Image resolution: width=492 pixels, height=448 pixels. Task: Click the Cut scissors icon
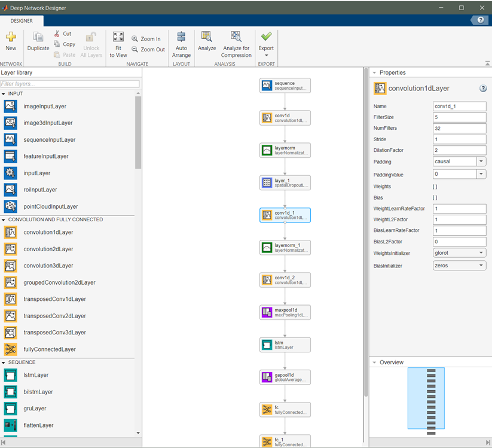point(57,33)
